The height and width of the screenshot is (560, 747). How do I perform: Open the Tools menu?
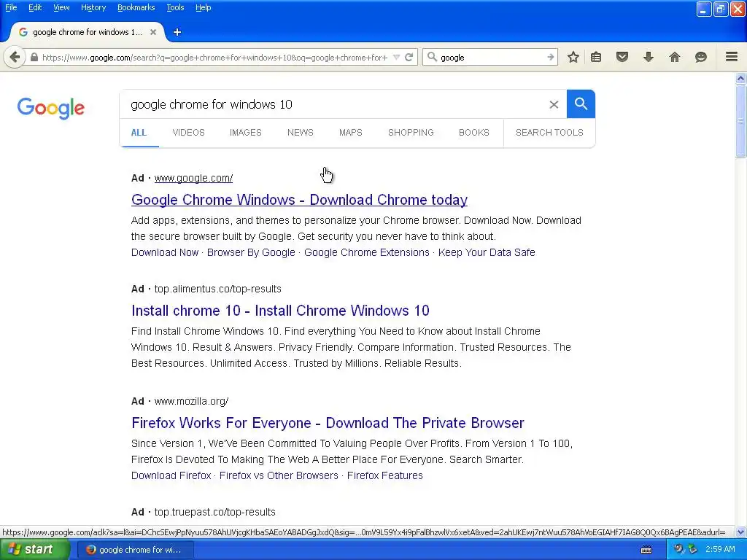[175, 7]
